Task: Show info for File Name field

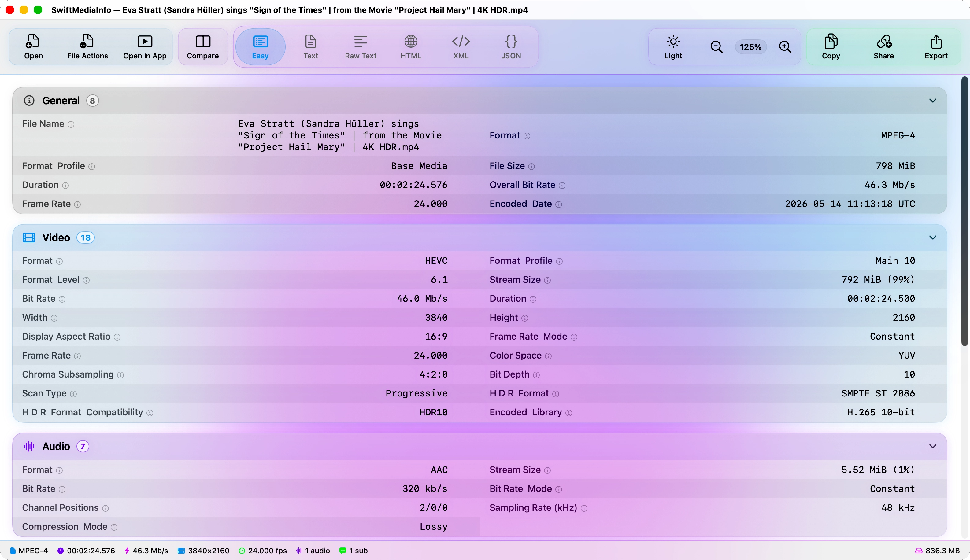Action: pyautogui.click(x=71, y=124)
